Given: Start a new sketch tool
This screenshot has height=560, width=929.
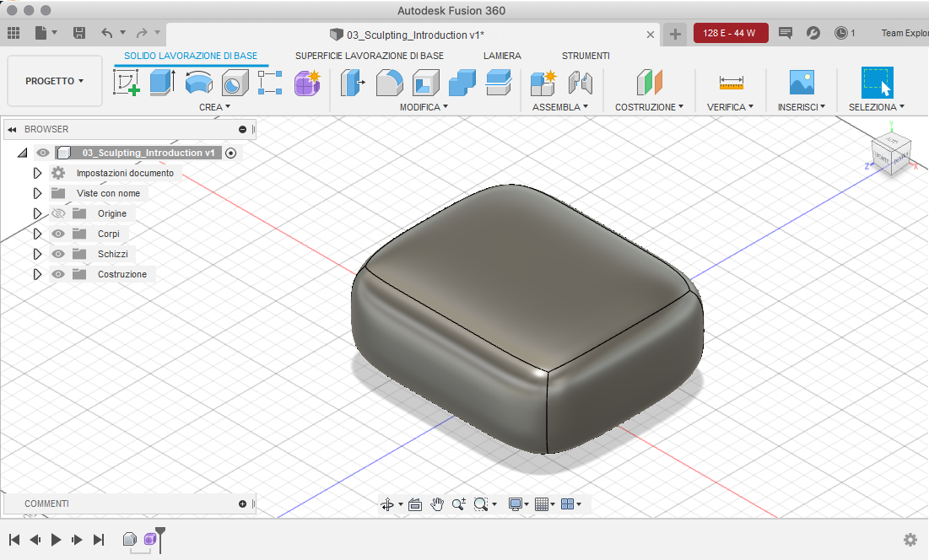Looking at the screenshot, I should point(127,83).
